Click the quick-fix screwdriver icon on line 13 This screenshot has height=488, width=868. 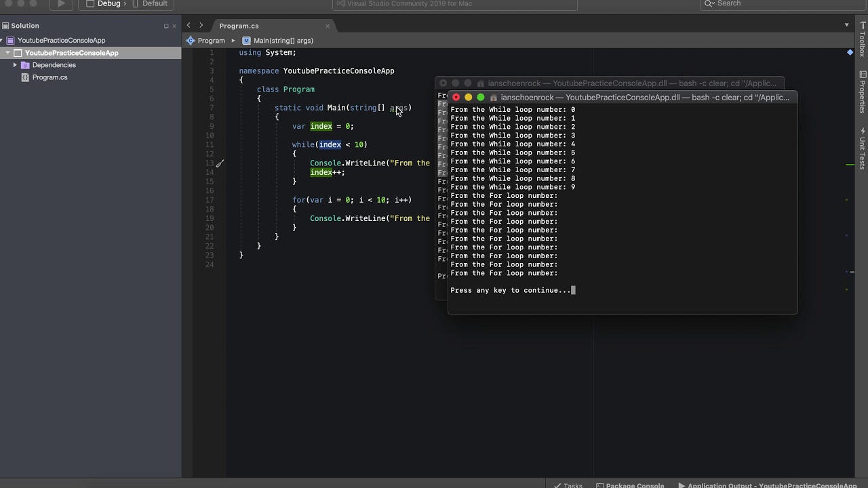(x=220, y=163)
